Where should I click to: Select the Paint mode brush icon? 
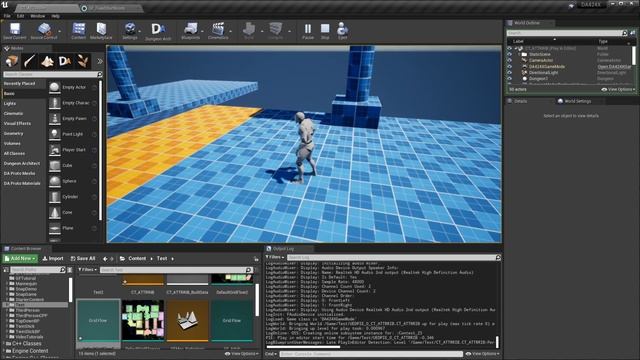tap(29, 61)
